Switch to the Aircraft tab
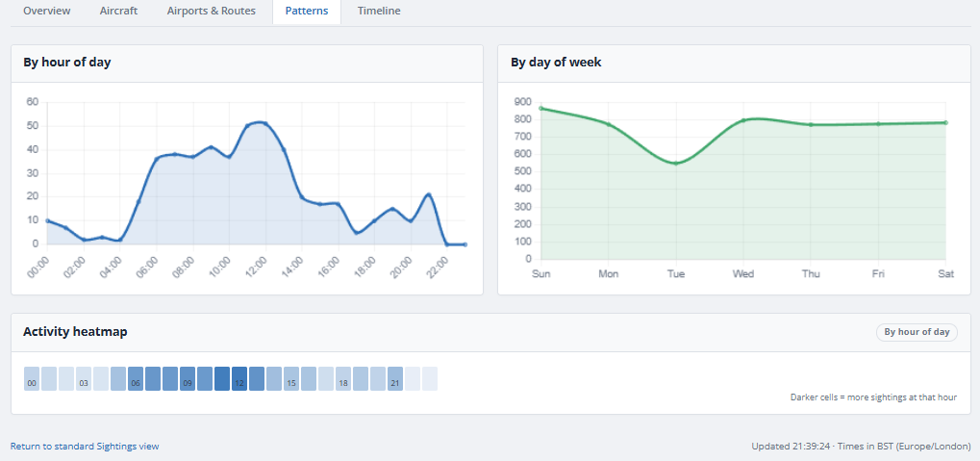This screenshot has height=461, width=980. click(x=118, y=12)
